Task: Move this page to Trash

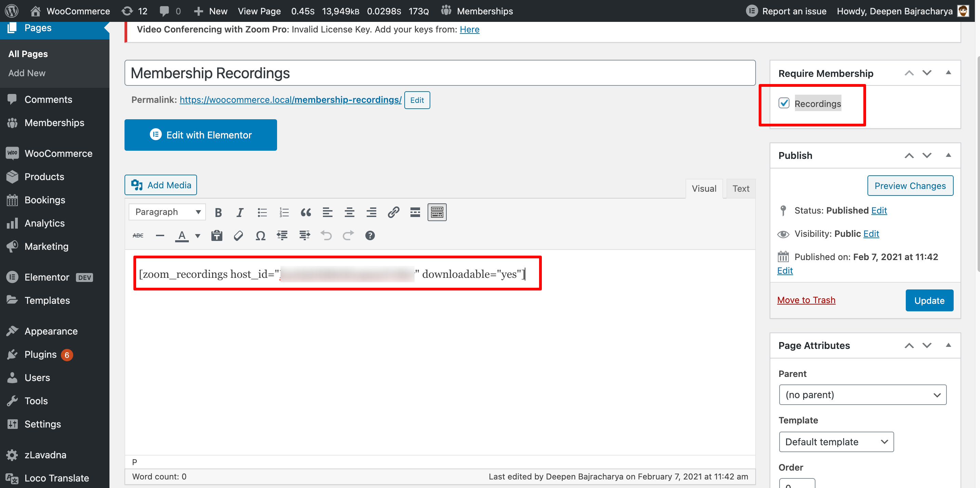Action: (x=806, y=300)
